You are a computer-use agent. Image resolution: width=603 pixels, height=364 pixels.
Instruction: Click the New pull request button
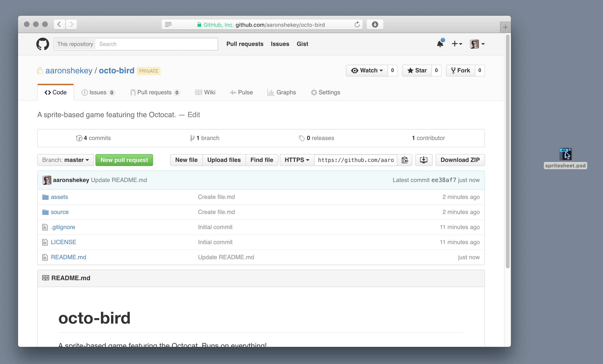(x=124, y=160)
